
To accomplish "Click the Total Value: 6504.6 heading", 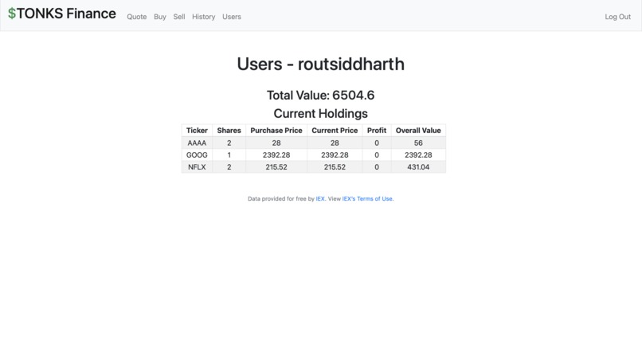I will [320, 96].
